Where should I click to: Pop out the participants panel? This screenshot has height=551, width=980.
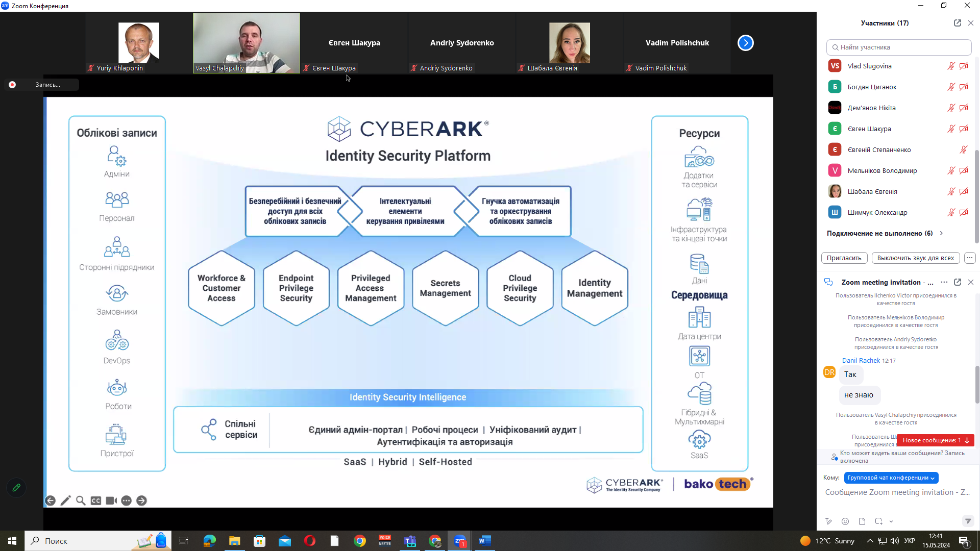click(x=958, y=23)
